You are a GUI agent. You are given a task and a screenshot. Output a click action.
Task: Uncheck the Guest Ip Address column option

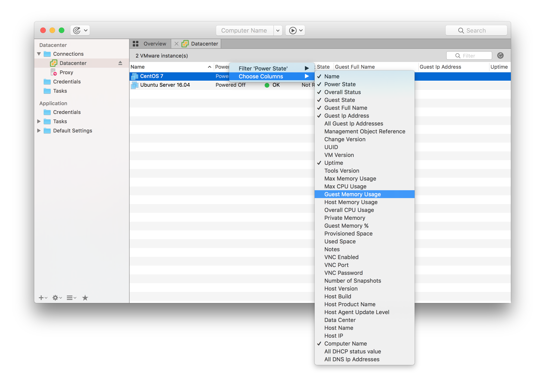(x=364, y=116)
